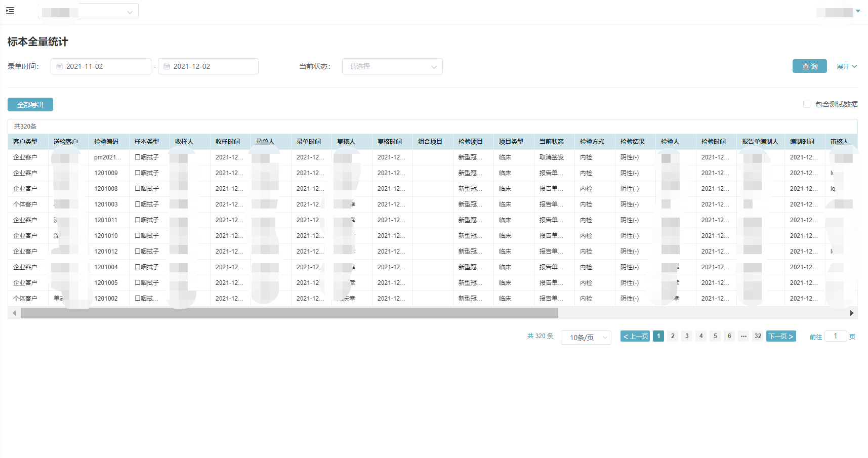Open the top header dropdown selector
The image size is (868, 458).
point(108,12)
